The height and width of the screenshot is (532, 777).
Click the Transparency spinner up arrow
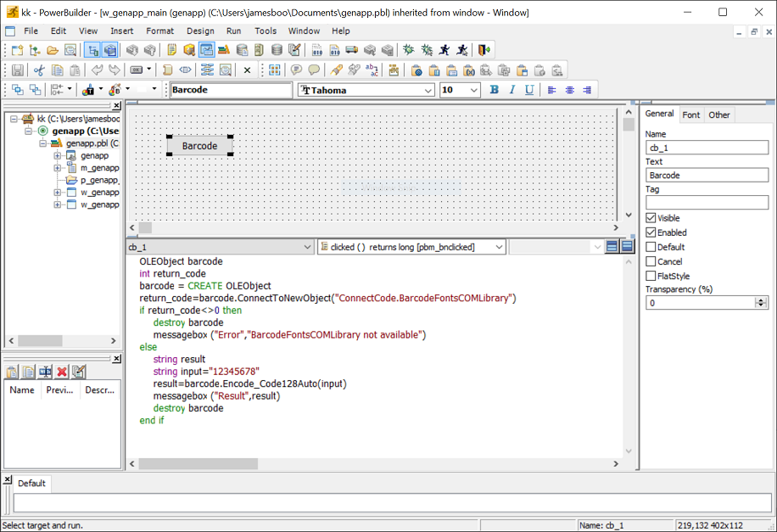pos(761,300)
